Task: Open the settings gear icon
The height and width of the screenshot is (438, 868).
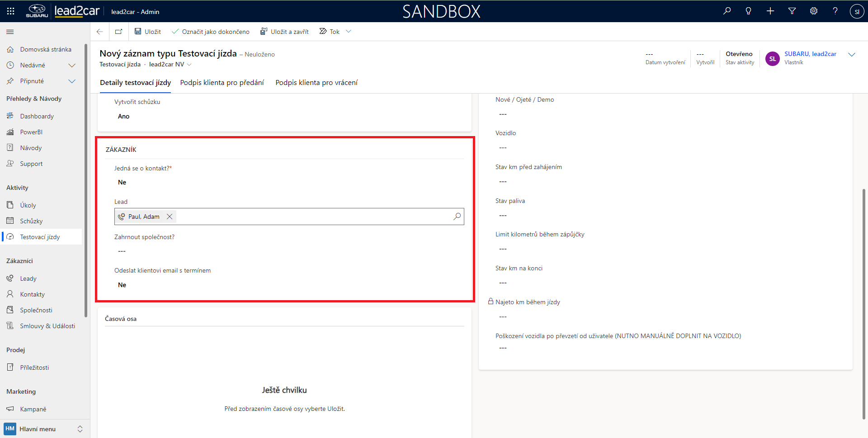Action: (x=814, y=11)
